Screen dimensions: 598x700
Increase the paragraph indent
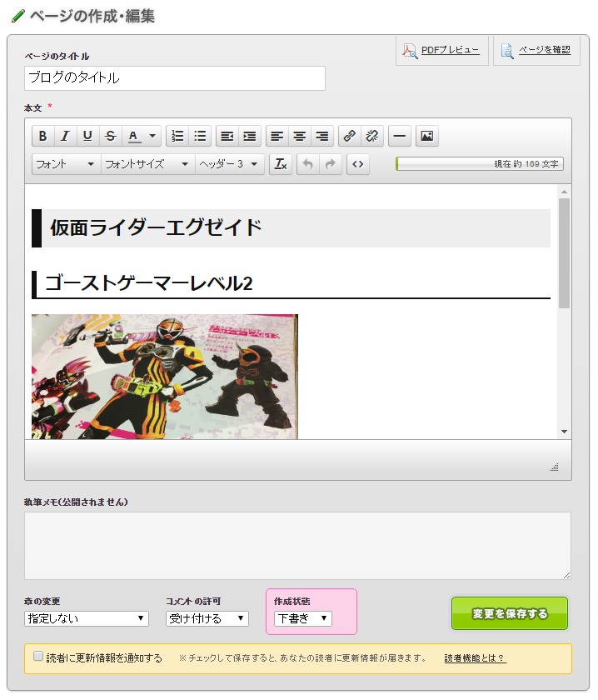point(250,136)
